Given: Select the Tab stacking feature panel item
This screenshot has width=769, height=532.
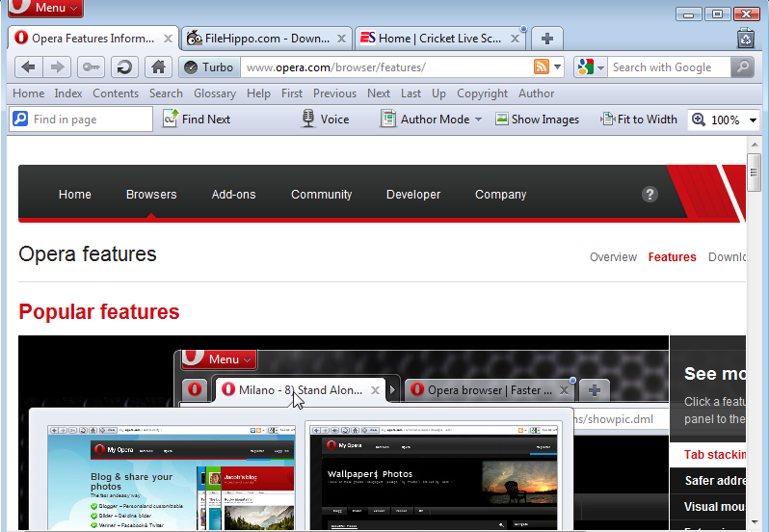Looking at the screenshot, I should pyautogui.click(x=708, y=455).
